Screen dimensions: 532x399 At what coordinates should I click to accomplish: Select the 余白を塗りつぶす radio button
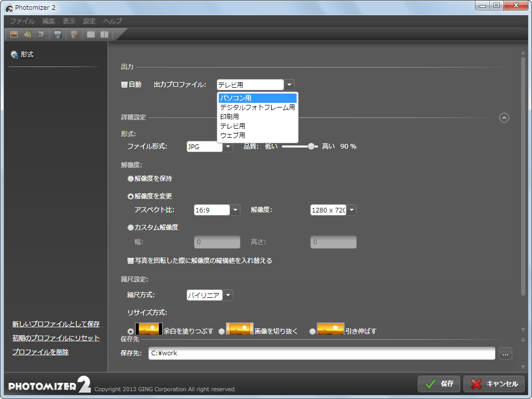tap(130, 331)
